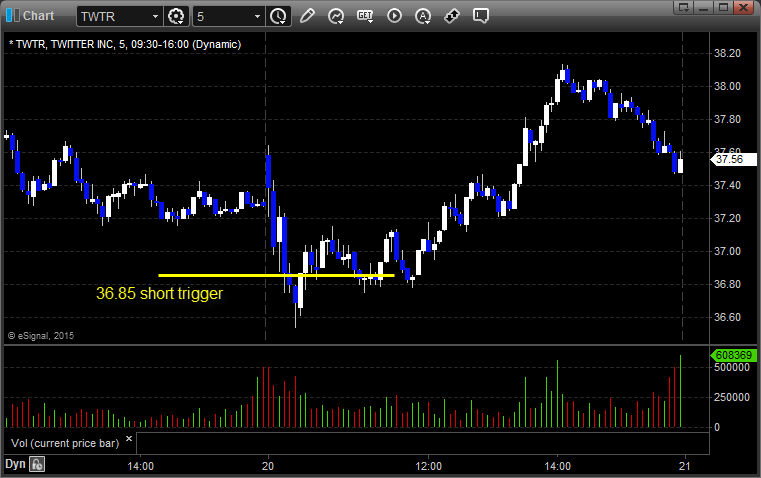Click the window options icon left of minimize
This screenshot has height=478, width=761.
[x=684, y=7]
